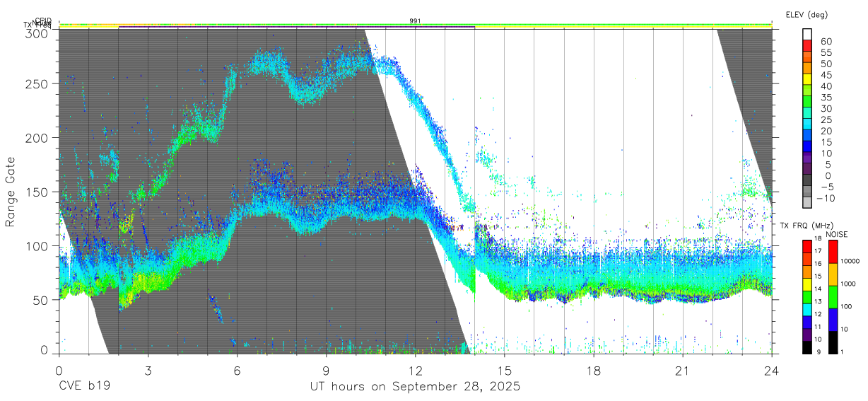Screen dimensions: 868x401
Task: Pick the cyan ELEV swatch between 20 and 25
Action: [807, 125]
